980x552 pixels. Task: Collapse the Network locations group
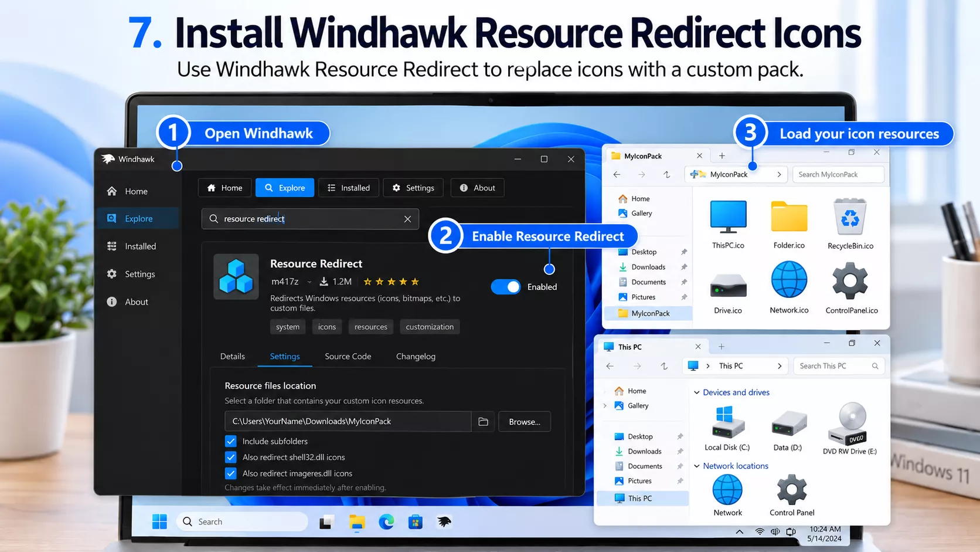click(x=697, y=466)
